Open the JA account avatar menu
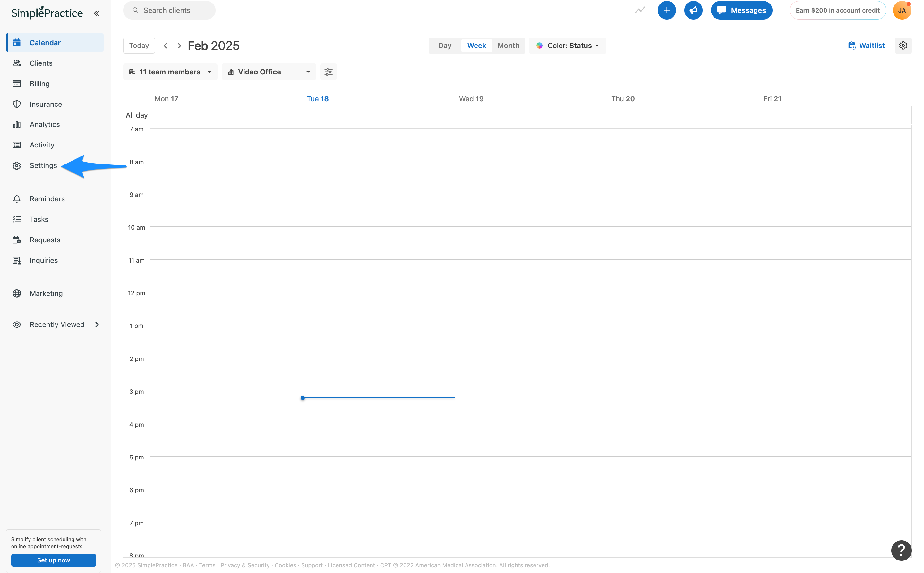The width and height of the screenshot is (924, 573). pyautogui.click(x=902, y=10)
